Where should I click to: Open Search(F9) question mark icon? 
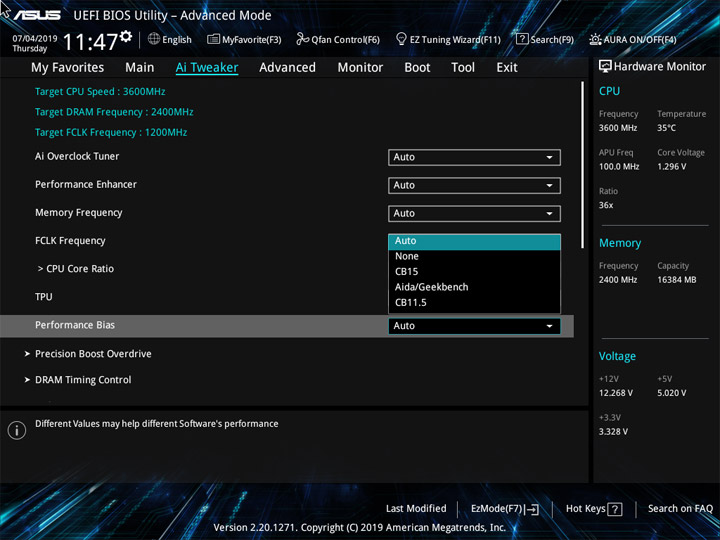coord(522,39)
